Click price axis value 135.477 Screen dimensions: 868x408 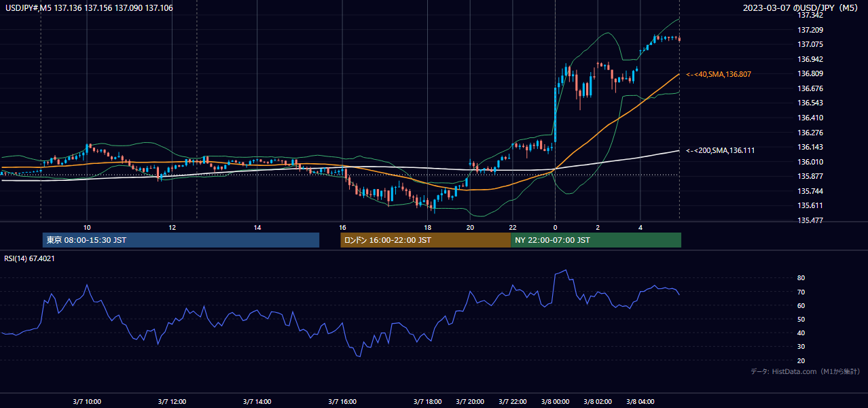click(811, 220)
